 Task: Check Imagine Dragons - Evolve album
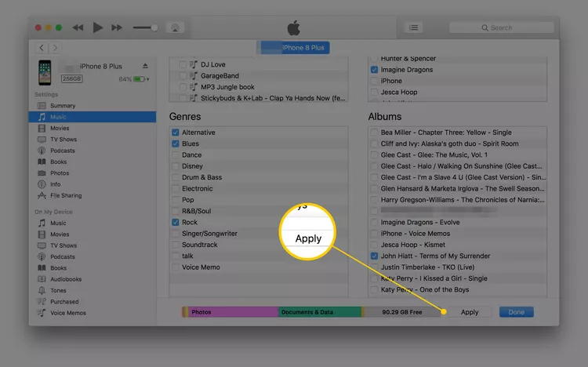[374, 223]
